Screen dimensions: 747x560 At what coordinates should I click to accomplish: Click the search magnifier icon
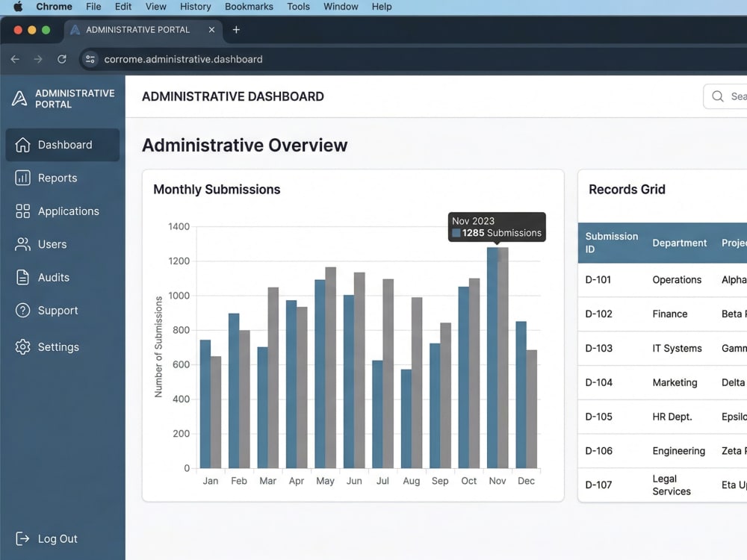tap(717, 96)
